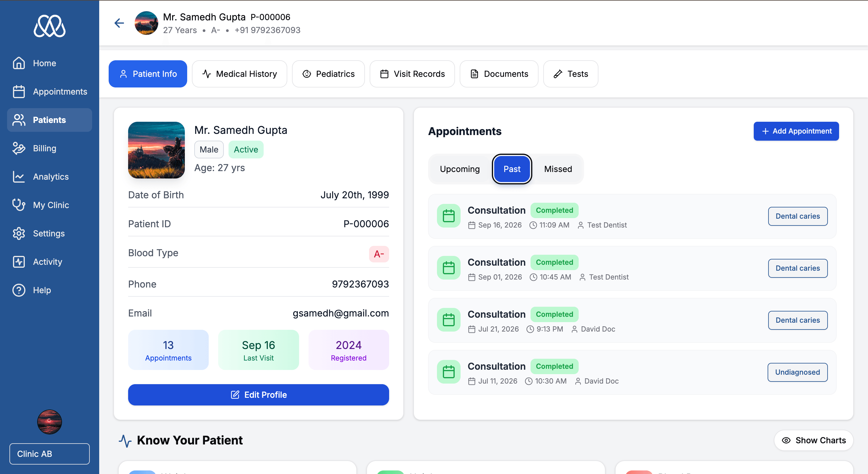Click patient profile photo in info card
This screenshot has height=474, width=868.
click(x=156, y=150)
